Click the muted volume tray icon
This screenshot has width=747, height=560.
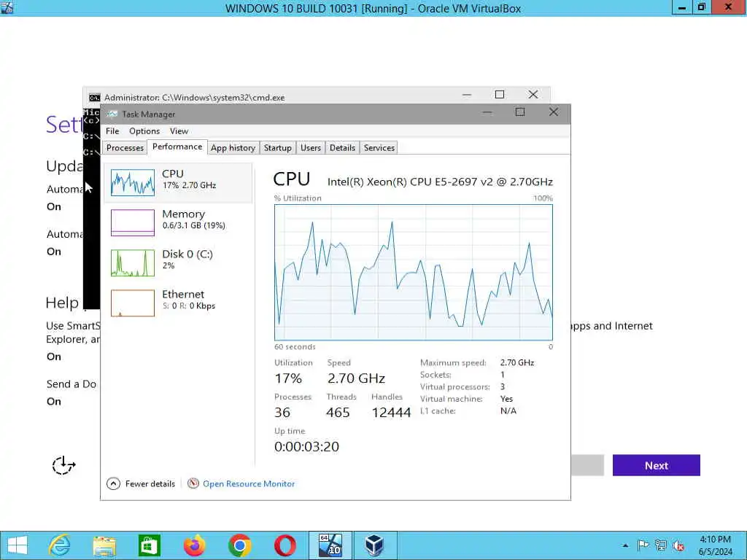pyautogui.click(x=678, y=545)
